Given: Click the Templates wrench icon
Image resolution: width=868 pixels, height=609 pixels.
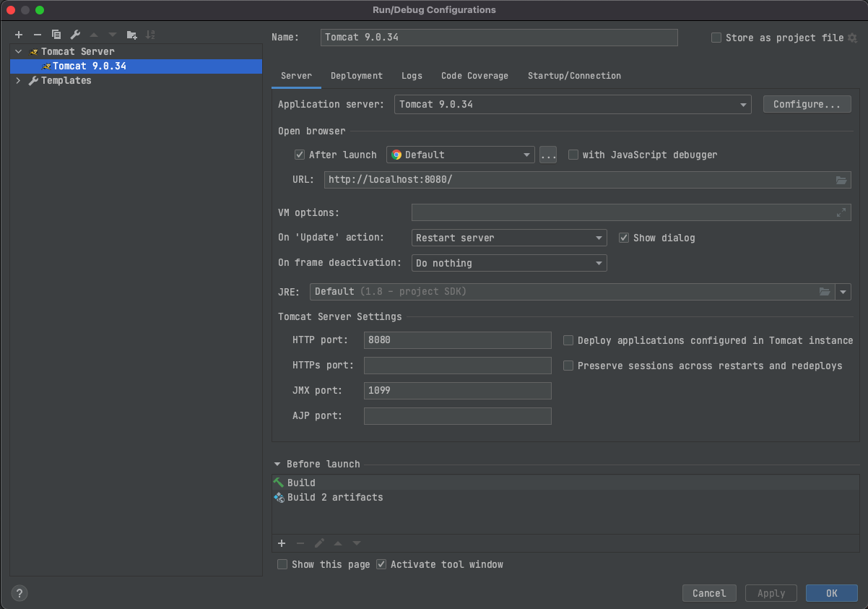Looking at the screenshot, I should [x=33, y=81].
